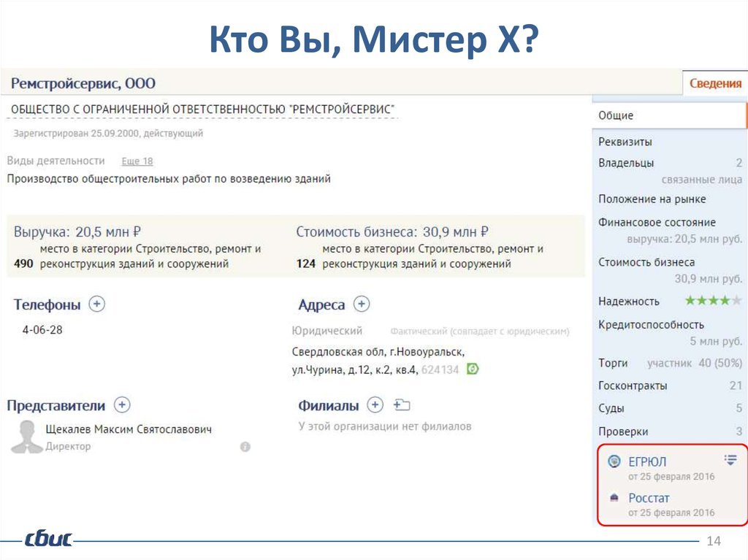Image resolution: width=748 pixels, height=560 pixels.
Task: Select Реквизиты in the side menu
Action: [x=625, y=142]
